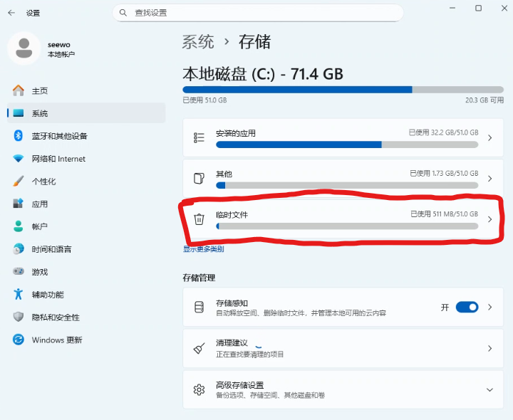
Task: Click the Home (主页) house icon
Action: click(19, 90)
